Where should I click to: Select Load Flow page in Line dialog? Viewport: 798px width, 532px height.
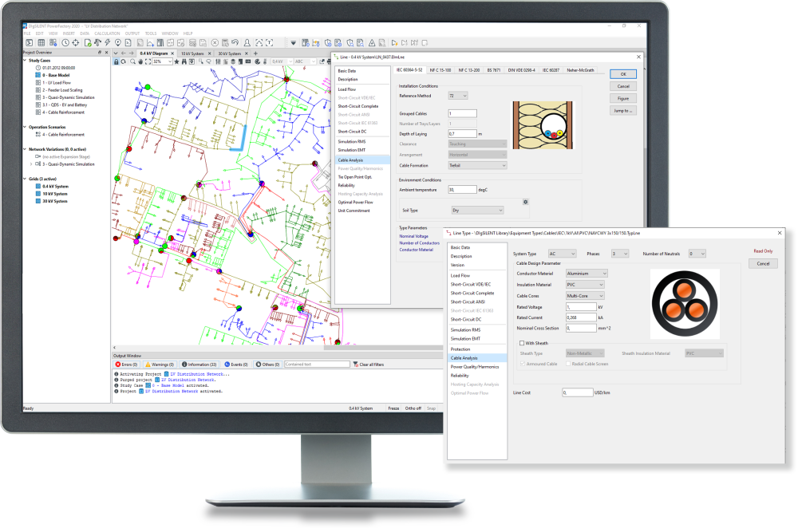click(347, 89)
